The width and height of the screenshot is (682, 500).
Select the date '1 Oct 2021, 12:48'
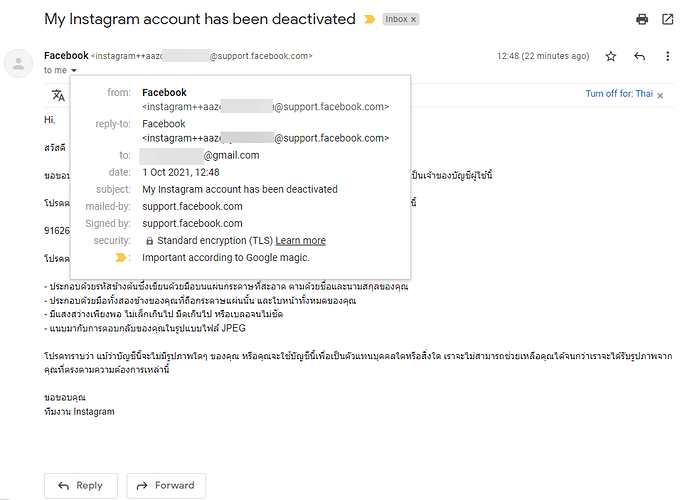[181, 173]
